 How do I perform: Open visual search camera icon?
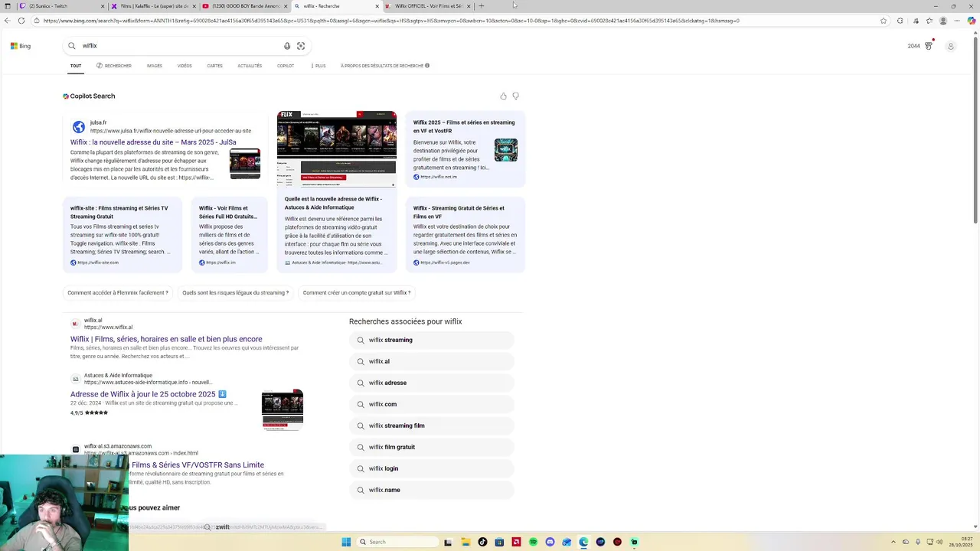[301, 46]
